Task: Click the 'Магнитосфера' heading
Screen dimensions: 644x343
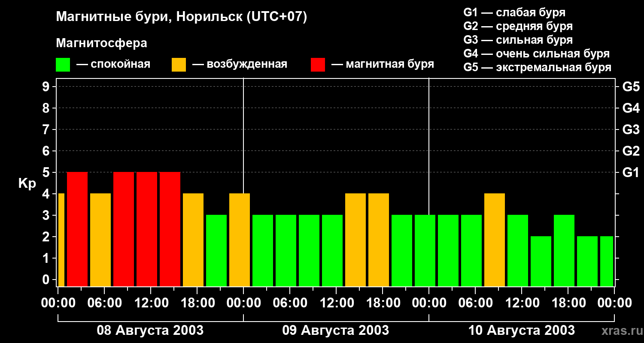Action: click(x=101, y=43)
